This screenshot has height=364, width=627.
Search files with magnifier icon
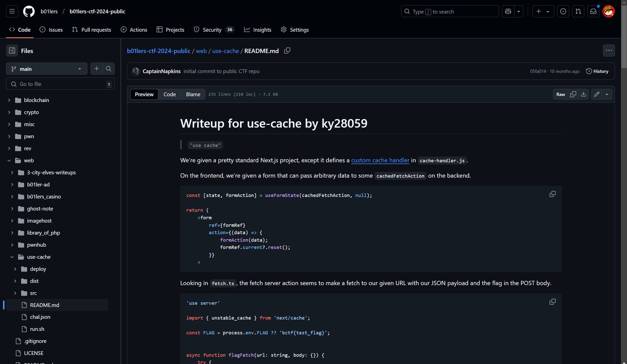click(109, 69)
